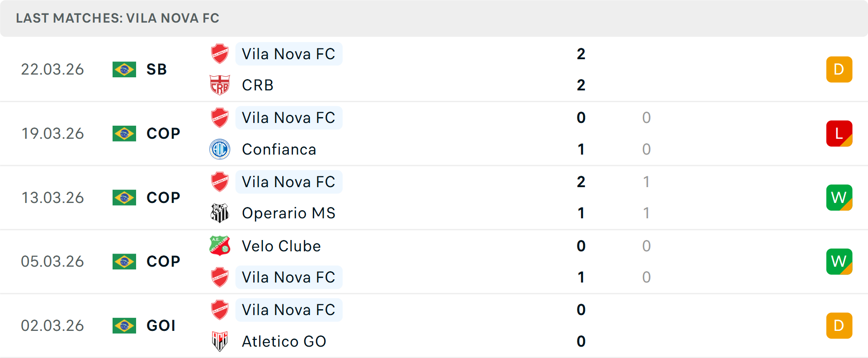
Task: Switch to the SB competition label
Action: (156, 70)
